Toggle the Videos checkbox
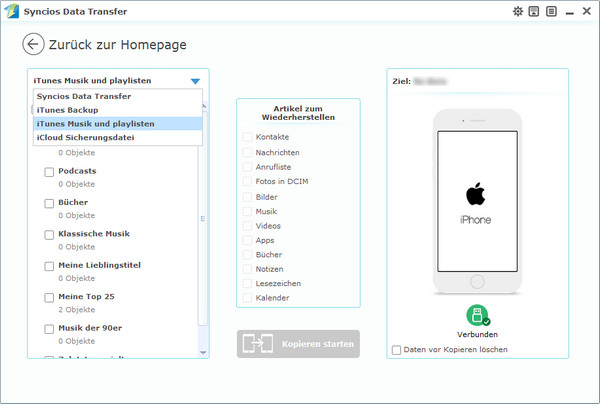 [247, 226]
